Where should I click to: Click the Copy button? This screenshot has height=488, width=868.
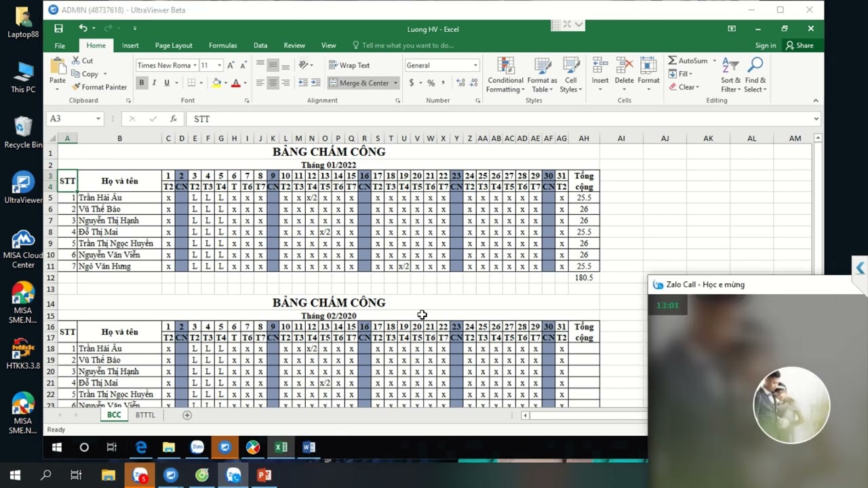85,74
